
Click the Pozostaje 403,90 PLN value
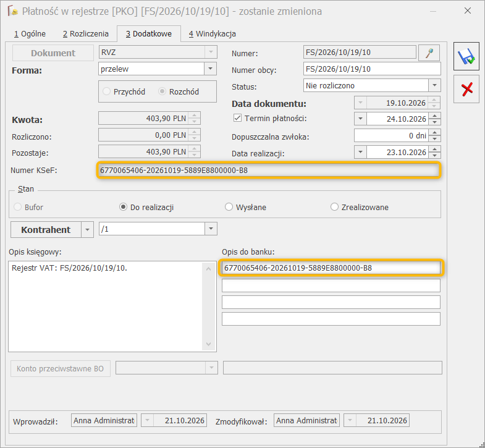click(143, 151)
